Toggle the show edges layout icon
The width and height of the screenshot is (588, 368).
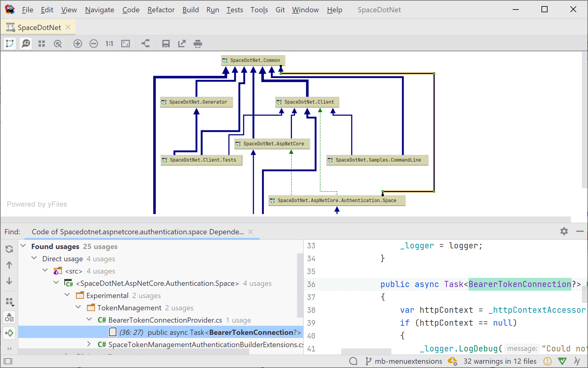click(10, 44)
